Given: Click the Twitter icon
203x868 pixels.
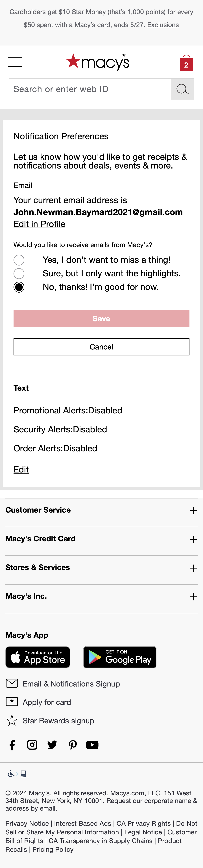Looking at the screenshot, I should click(52, 745).
